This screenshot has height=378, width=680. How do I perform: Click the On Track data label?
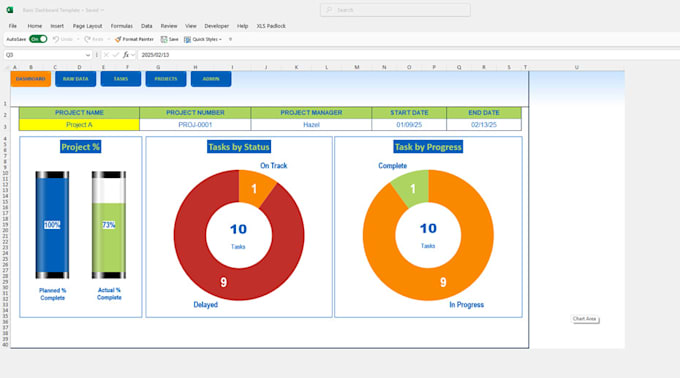pyautogui.click(x=274, y=166)
